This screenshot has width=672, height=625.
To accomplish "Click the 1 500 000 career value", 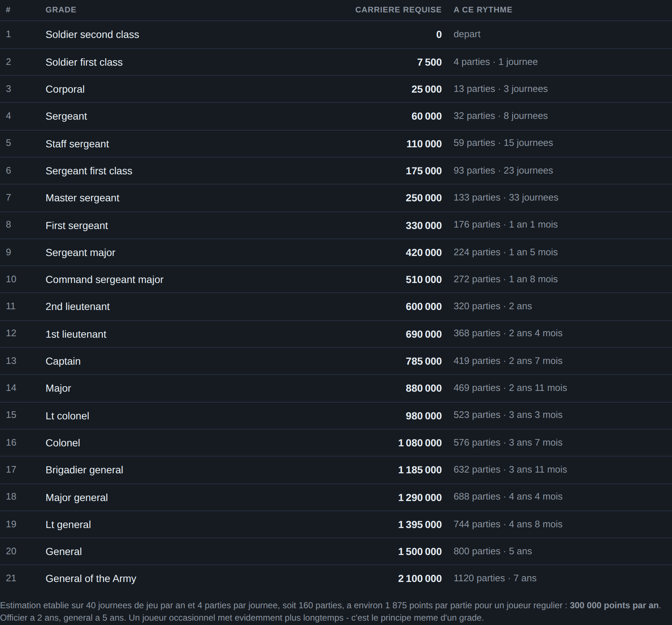I will coord(420,552).
